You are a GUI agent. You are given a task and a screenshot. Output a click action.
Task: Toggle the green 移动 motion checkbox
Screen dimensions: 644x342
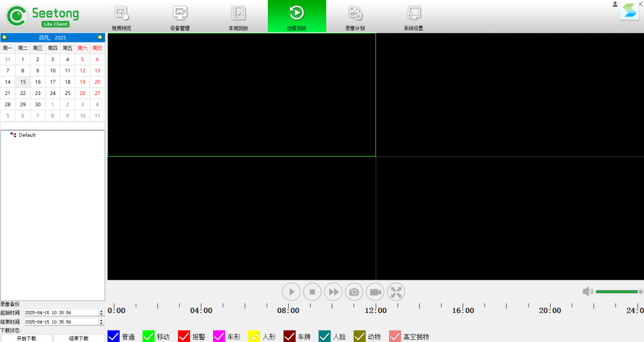pyautogui.click(x=149, y=336)
